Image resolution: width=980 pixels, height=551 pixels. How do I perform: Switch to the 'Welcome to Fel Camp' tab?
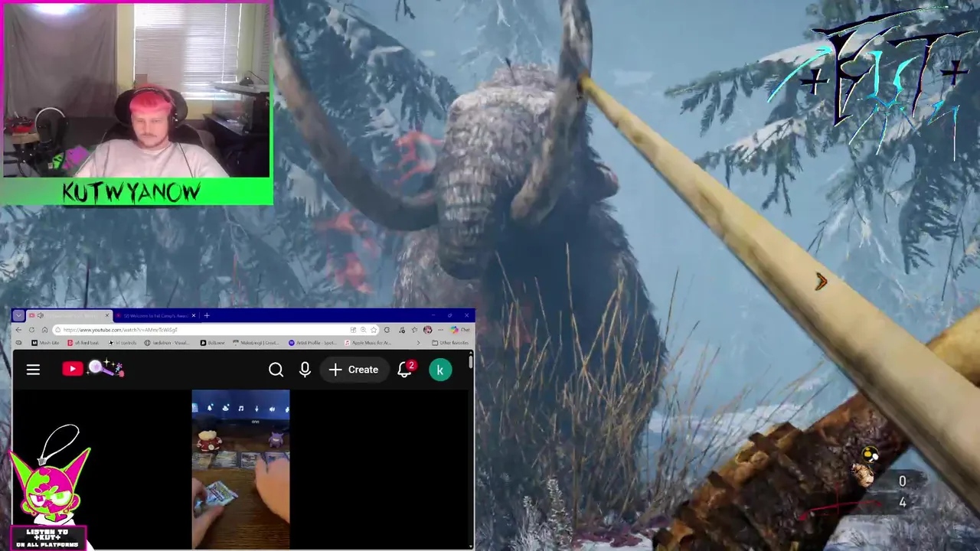click(x=156, y=315)
